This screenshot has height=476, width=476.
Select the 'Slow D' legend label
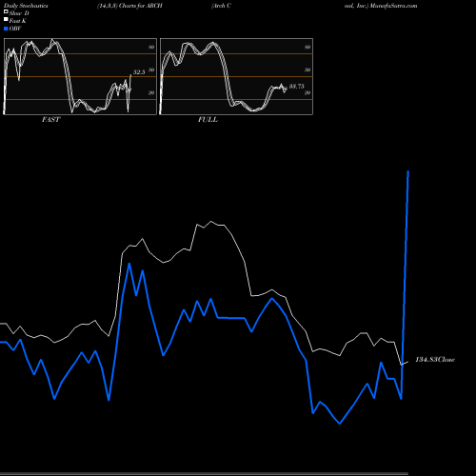[19, 13]
